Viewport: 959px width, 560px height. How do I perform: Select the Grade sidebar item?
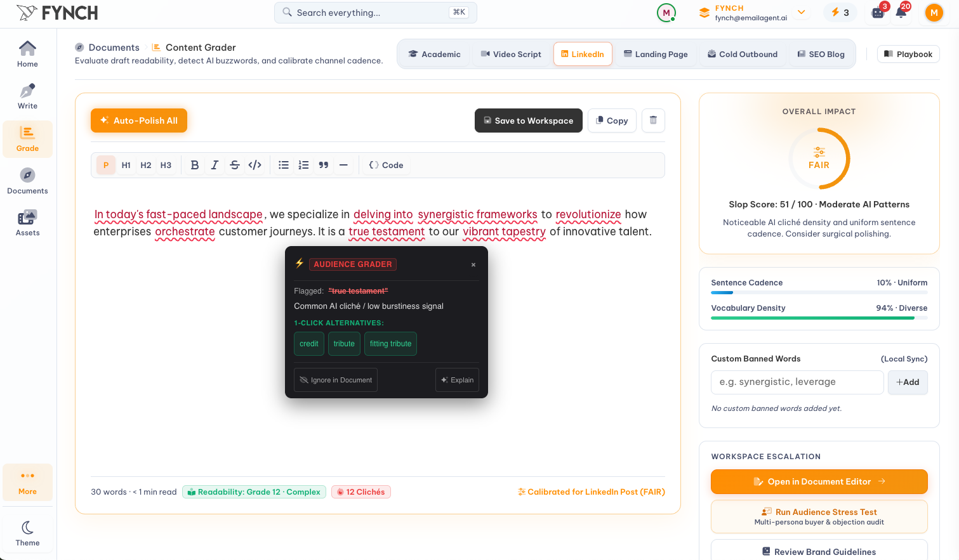pos(27,139)
